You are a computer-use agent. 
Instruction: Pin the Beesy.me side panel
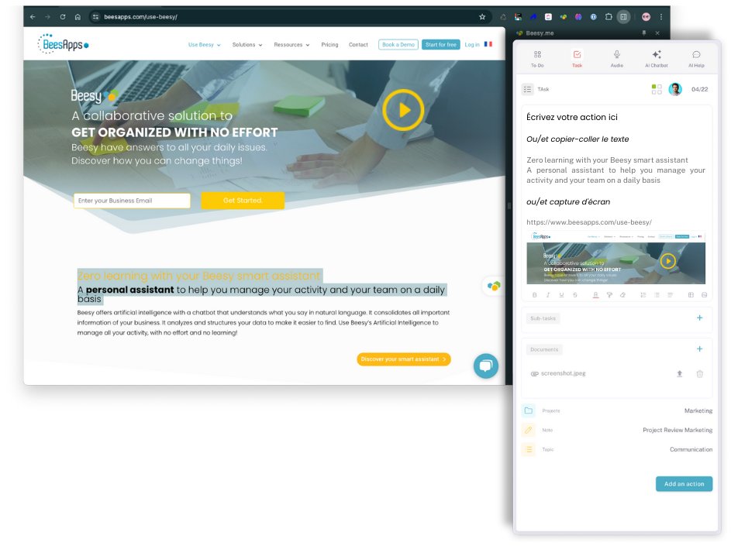[x=644, y=33]
